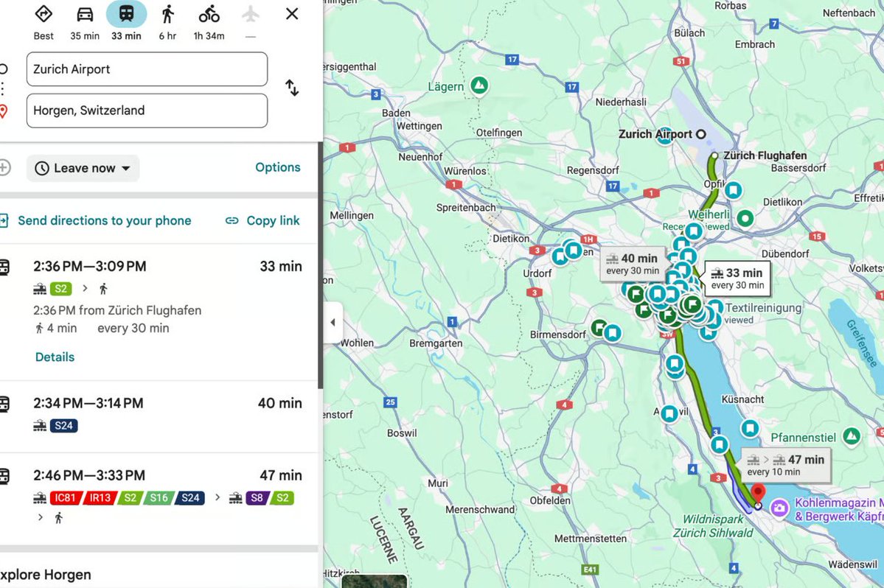The height and width of the screenshot is (588, 884).
Task: Click the saved marker right of Birmensdorf
Action: pos(612,333)
